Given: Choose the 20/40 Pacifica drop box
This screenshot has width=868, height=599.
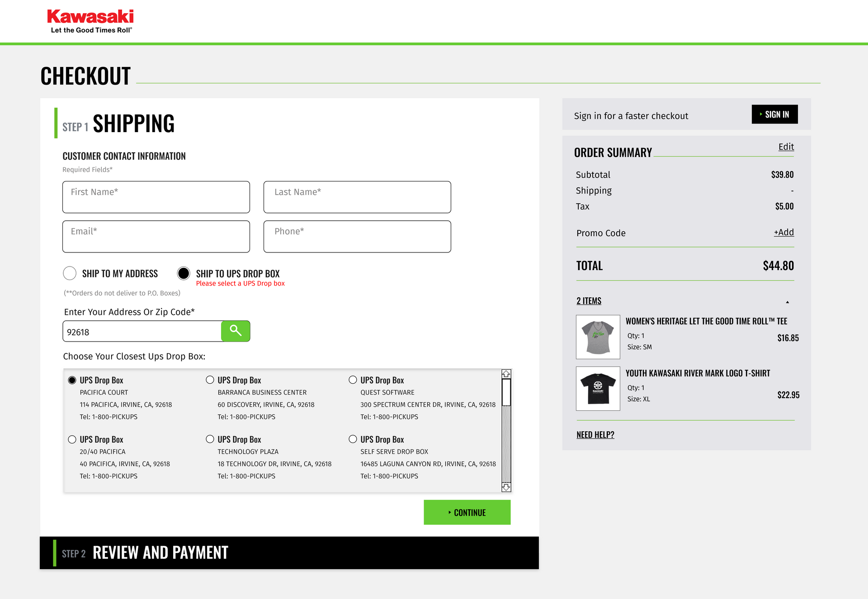Looking at the screenshot, I should click(x=72, y=439).
